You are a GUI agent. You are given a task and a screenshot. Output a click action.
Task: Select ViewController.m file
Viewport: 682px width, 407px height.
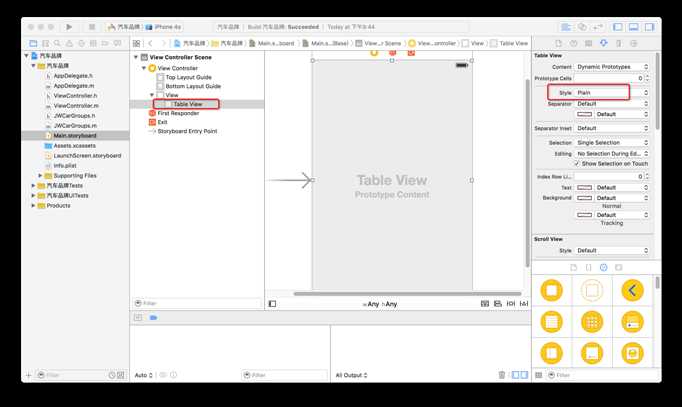click(x=75, y=106)
